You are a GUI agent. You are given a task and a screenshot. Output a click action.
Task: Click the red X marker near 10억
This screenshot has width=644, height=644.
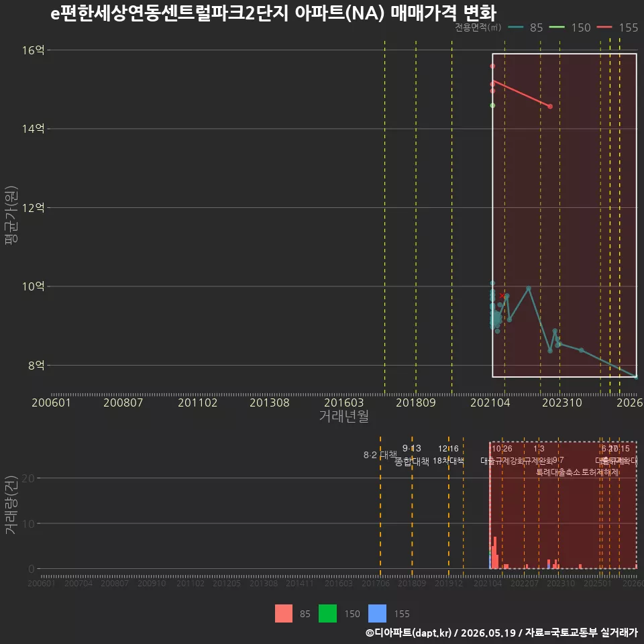point(502,296)
